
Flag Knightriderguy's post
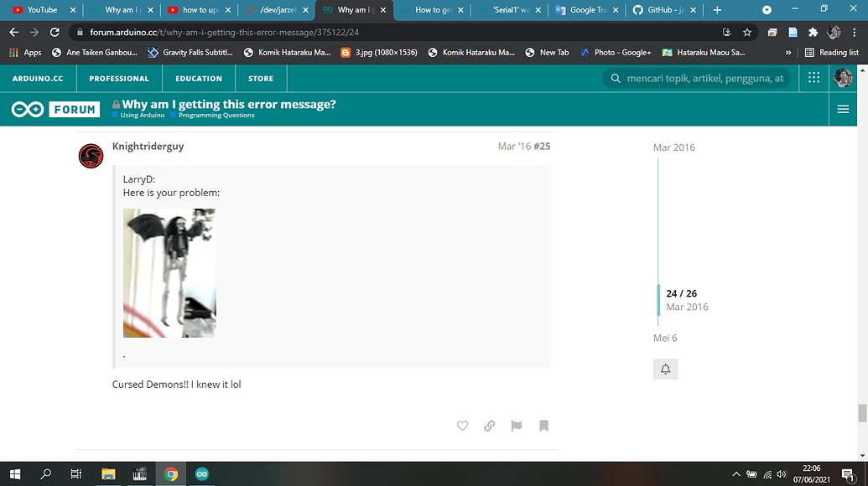pos(516,426)
